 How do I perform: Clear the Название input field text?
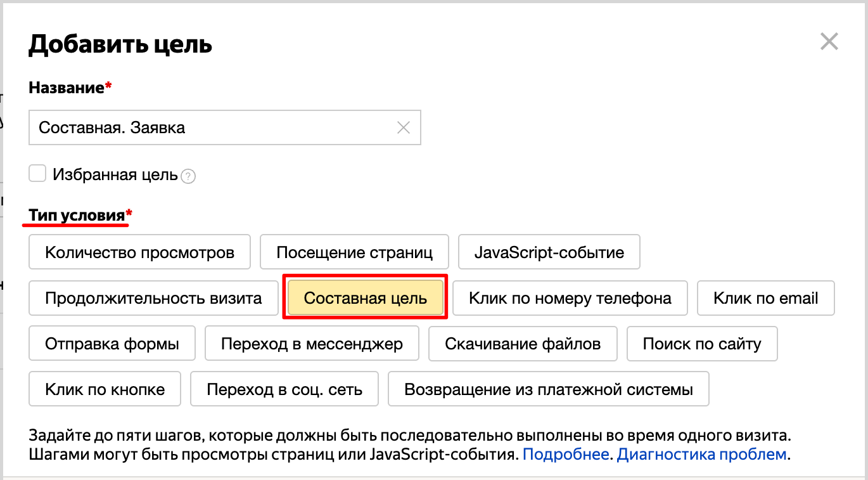pos(403,127)
